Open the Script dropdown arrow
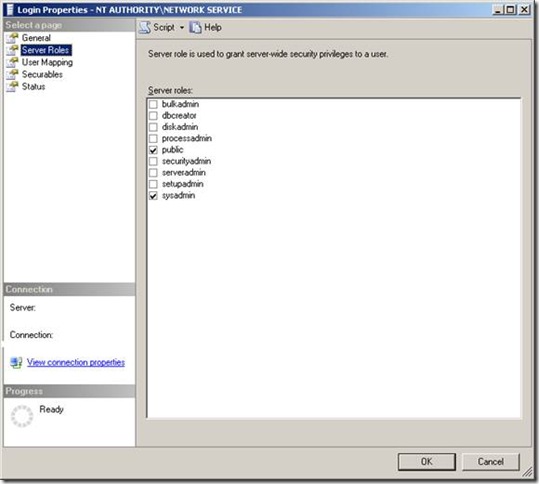Image resolution: width=539 pixels, height=484 pixels. pos(182,28)
